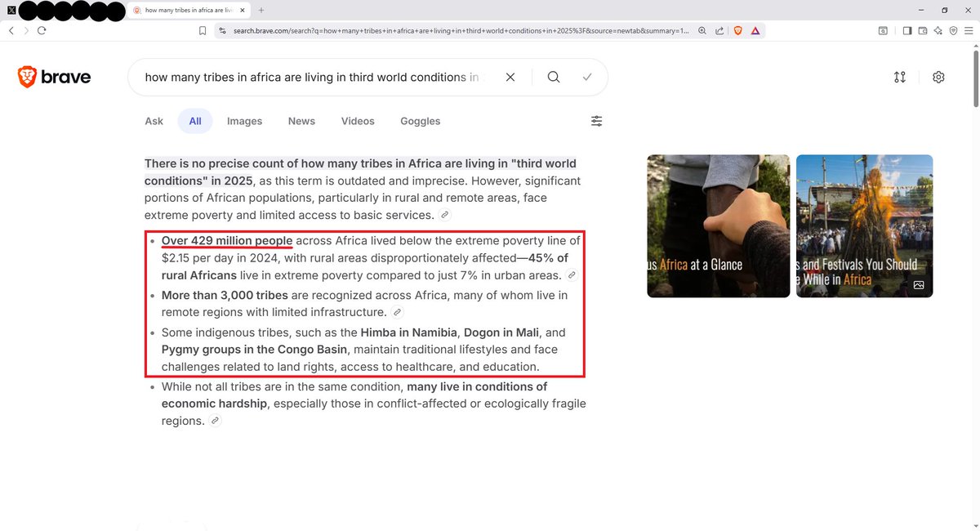Submit search with magnifying glass icon
980x531 pixels.
click(x=554, y=77)
